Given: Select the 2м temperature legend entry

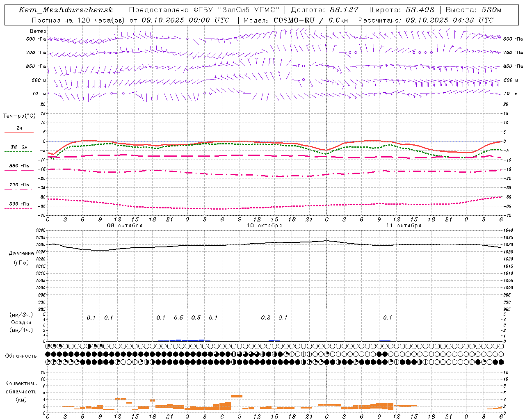Looking at the screenshot, I should click(19, 128).
